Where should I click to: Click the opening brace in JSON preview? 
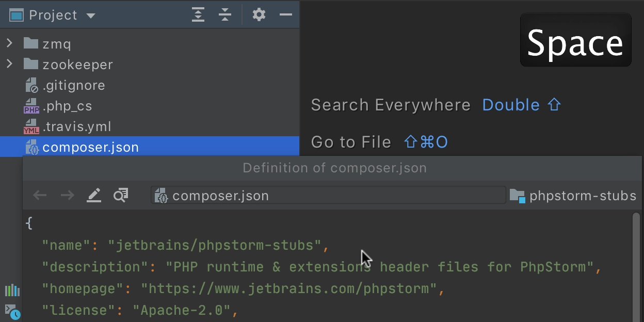pos(29,223)
